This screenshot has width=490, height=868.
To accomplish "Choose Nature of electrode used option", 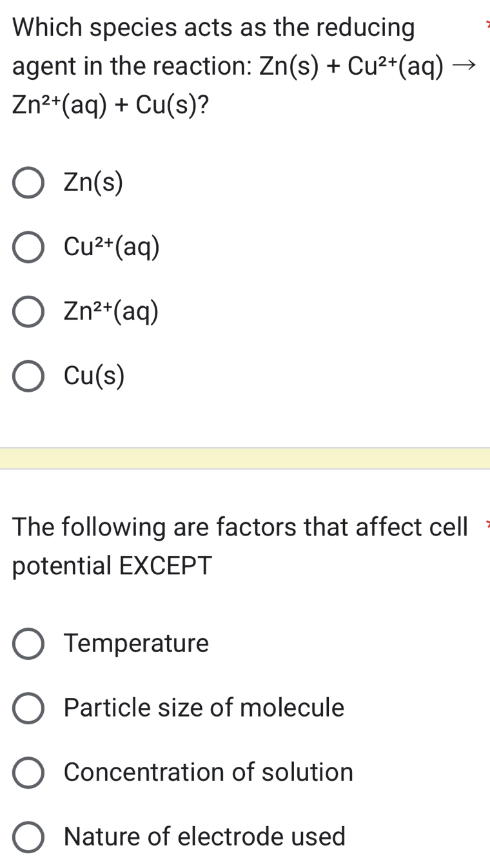I will (x=27, y=837).
